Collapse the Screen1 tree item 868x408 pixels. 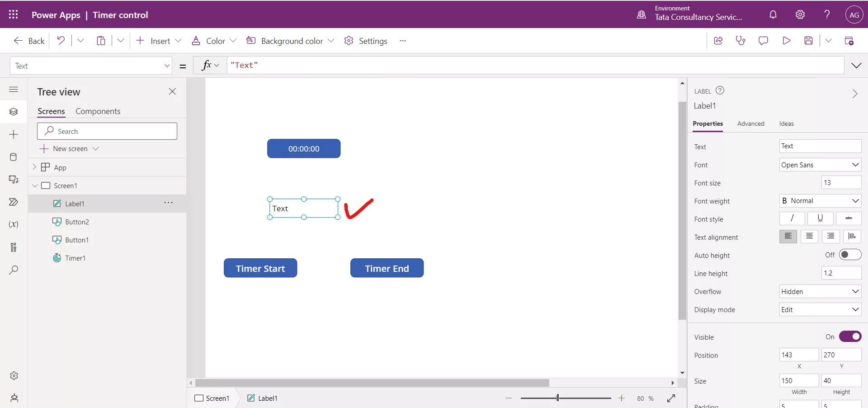point(35,185)
